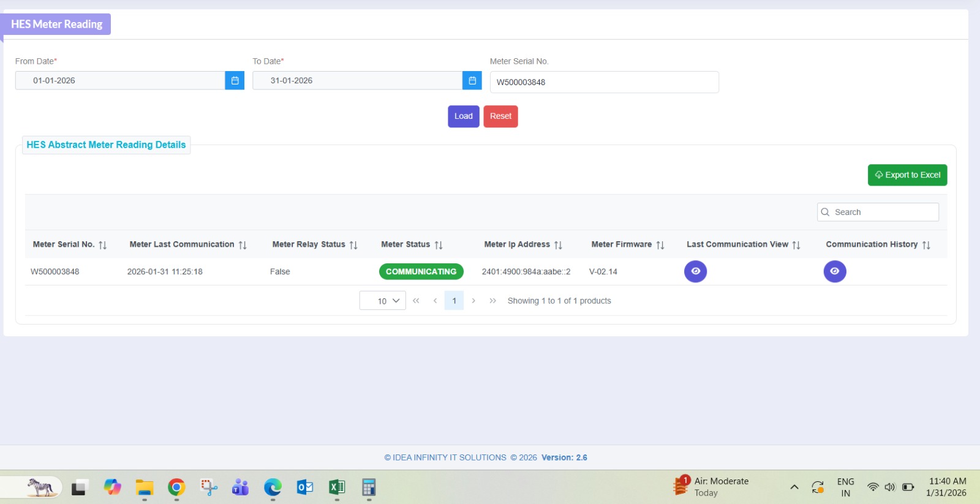980x504 pixels.
Task: Expand the rows per page dropdown
Action: (383, 301)
